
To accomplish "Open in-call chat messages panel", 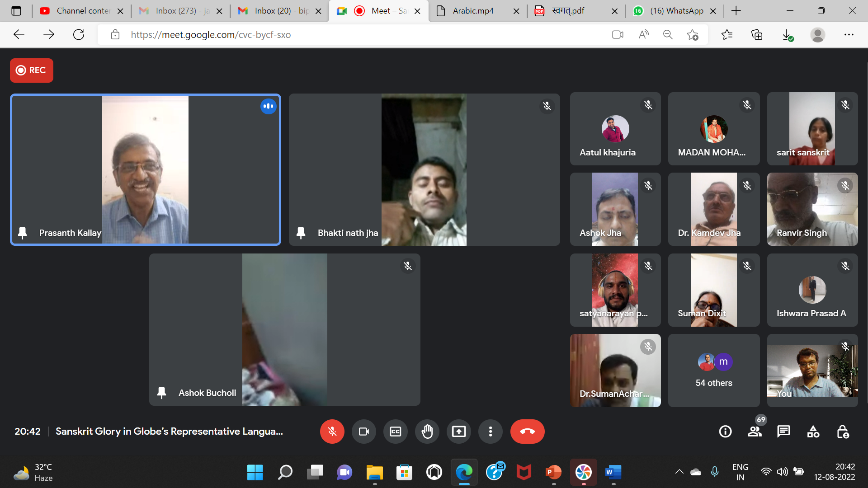I will pos(783,432).
